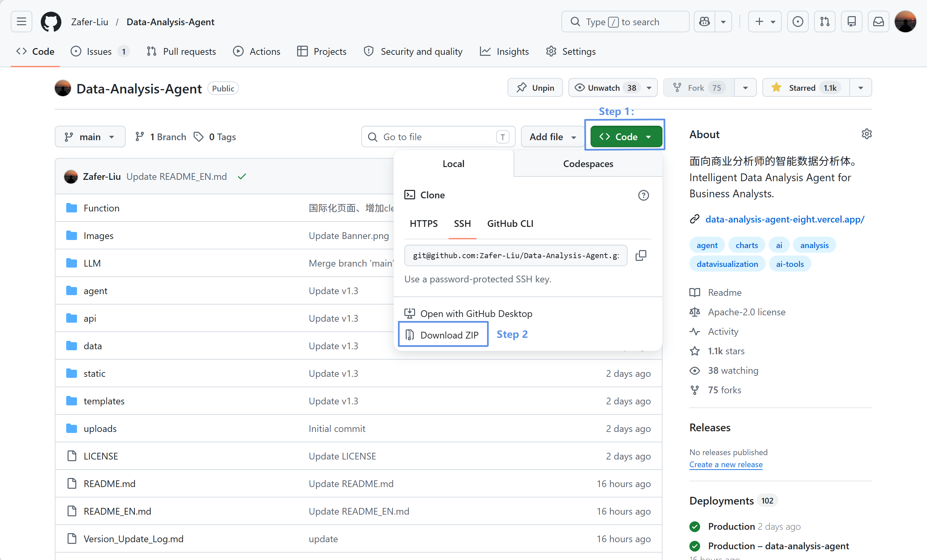The image size is (927, 560).
Task: Open the repositories icon in the header
Action: point(852,22)
